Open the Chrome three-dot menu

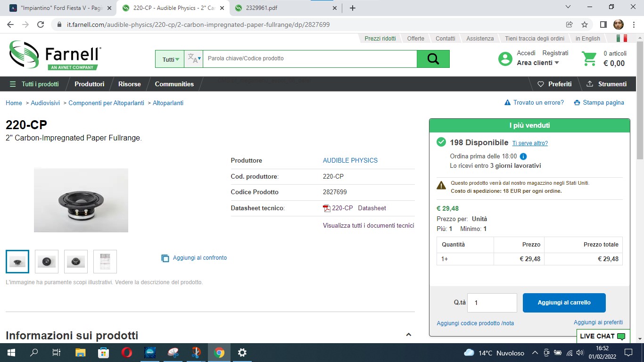pos(633,25)
